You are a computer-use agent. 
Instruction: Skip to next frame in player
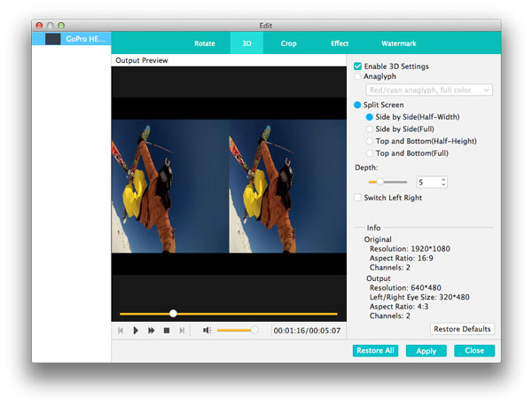click(x=182, y=331)
